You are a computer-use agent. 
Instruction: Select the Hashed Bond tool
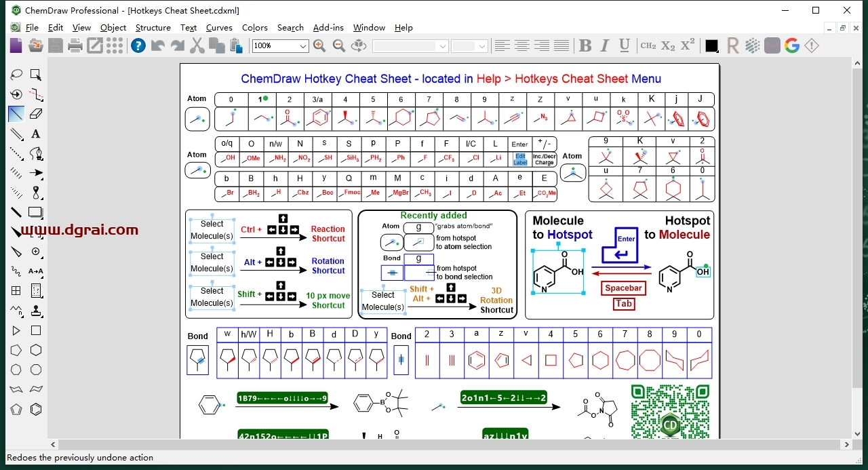pos(16,173)
